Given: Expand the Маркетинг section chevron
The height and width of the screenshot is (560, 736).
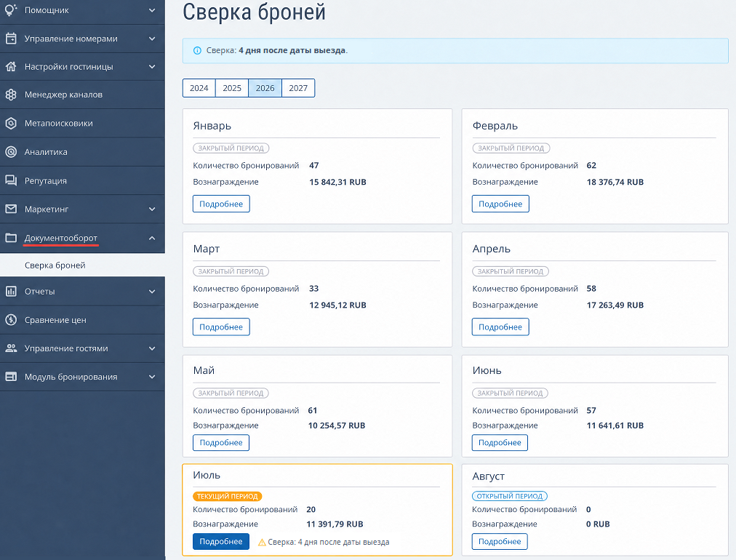Looking at the screenshot, I should pos(152,209).
